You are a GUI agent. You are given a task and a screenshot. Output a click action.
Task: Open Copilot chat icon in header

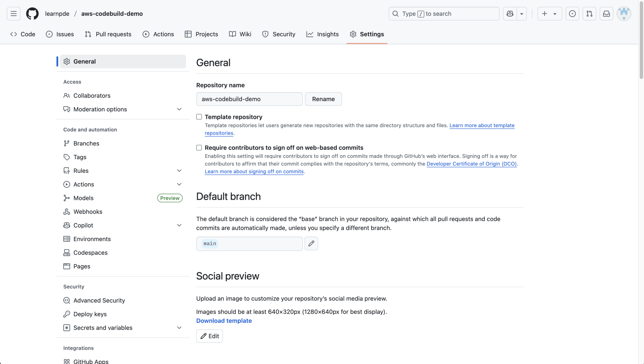click(x=510, y=13)
